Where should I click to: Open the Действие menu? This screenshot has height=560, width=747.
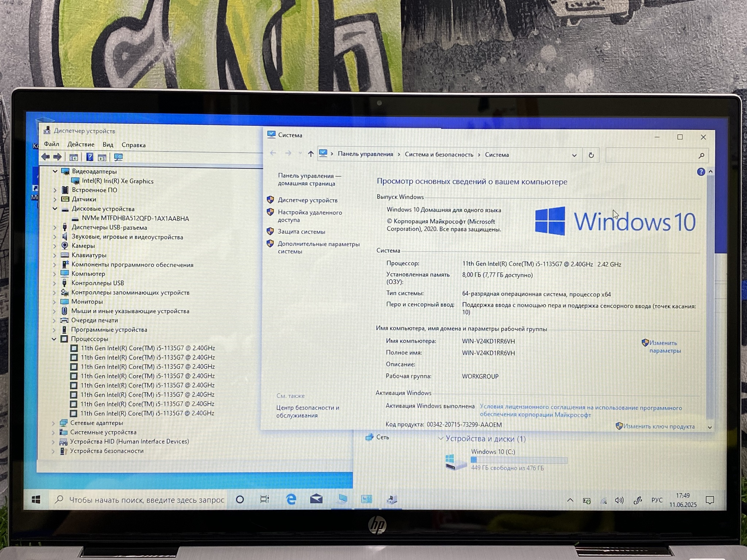point(81,144)
